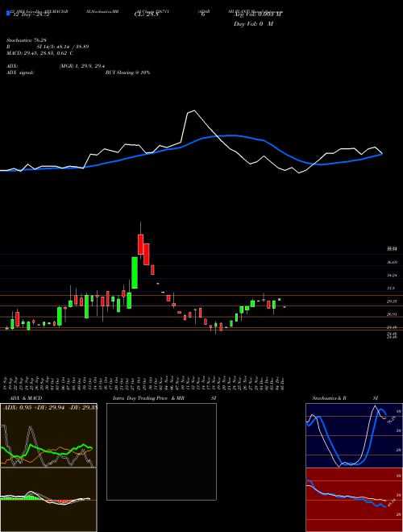
Task: Click the thick green +DY line in ADX panel
Action: click(46, 451)
